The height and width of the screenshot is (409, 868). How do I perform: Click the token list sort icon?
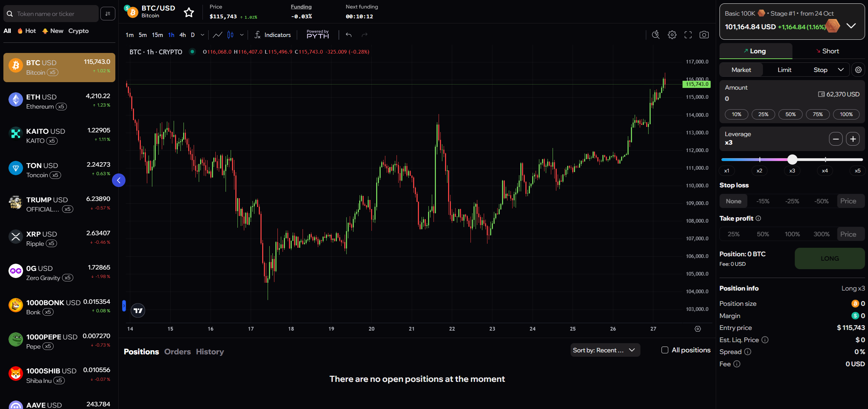pos(108,14)
